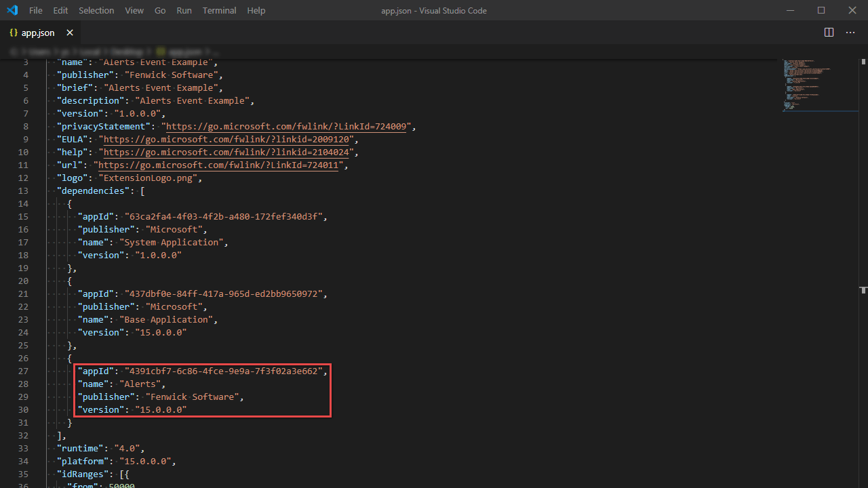
Task: Click "Alerts Event Example" on line 6
Action: click(192, 101)
